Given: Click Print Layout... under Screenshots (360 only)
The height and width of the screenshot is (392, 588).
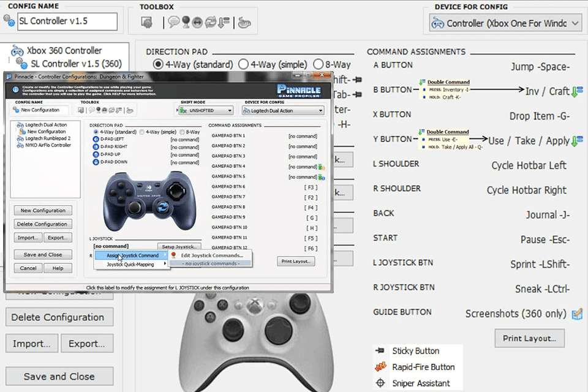Looking at the screenshot, I should click(x=529, y=338).
